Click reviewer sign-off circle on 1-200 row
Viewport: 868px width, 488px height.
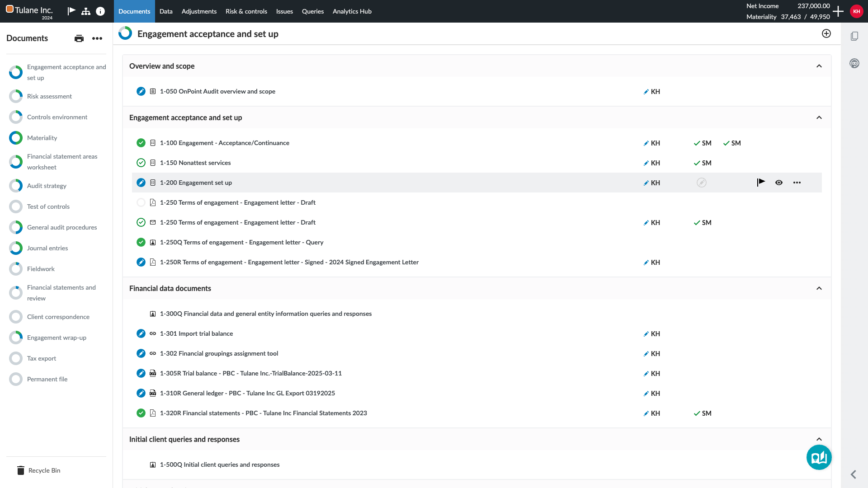[702, 183]
